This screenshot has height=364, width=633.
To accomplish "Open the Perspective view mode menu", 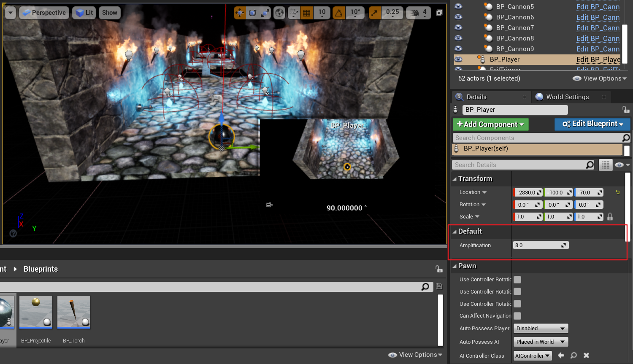I will [44, 13].
